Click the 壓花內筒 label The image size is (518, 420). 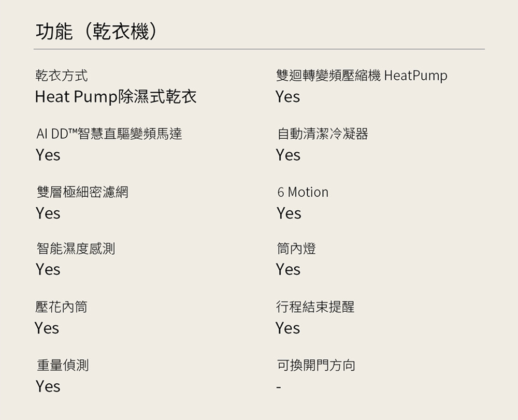pyautogui.click(x=61, y=308)
